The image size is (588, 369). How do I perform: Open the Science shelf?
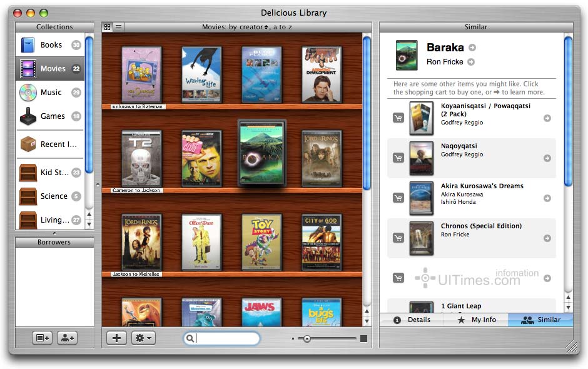click(50, 196)
